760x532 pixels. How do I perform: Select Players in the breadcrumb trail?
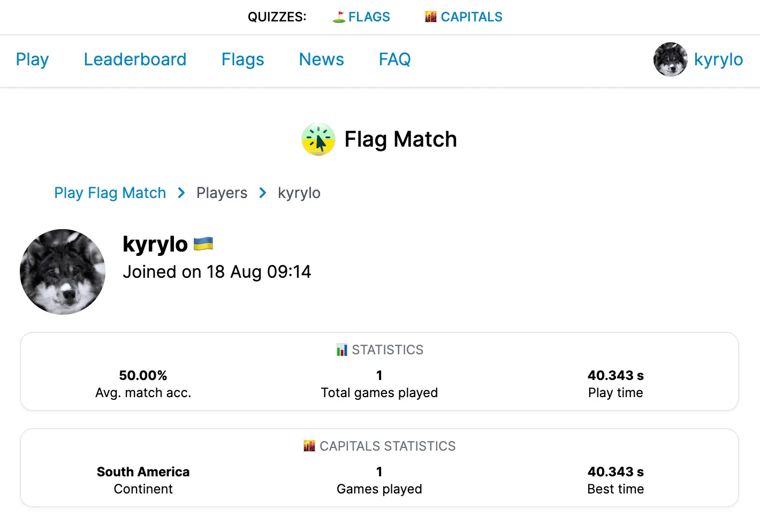pos(222,193)
